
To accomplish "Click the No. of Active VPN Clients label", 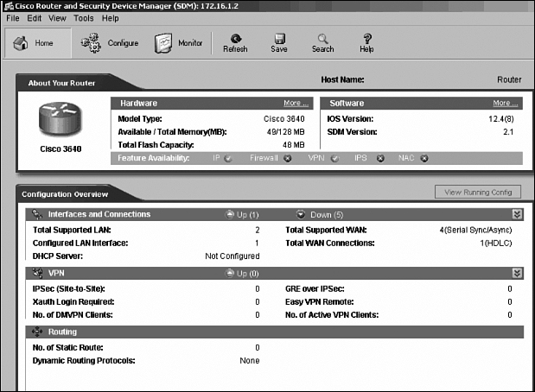I will click(332, 314).
